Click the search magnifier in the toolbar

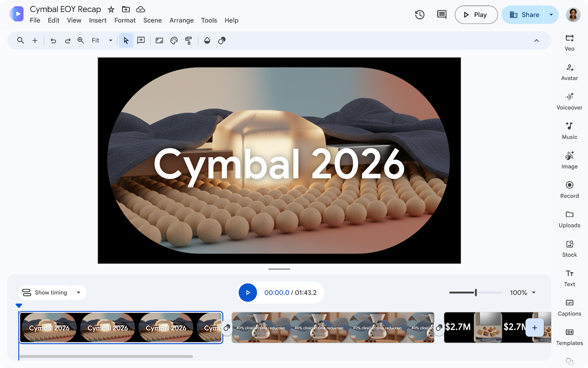pos(21,40)
